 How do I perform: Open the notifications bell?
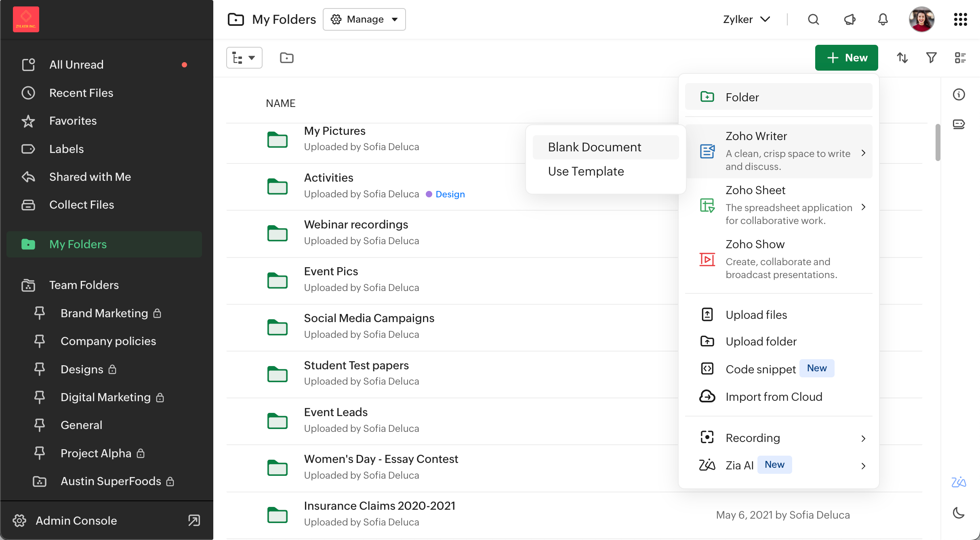tap(883, 19)
